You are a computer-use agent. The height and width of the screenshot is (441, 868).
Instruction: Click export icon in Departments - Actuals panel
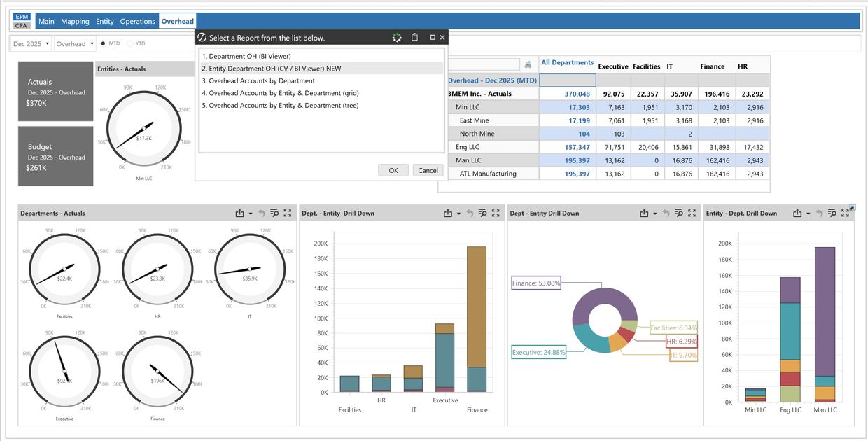(239, 213)
